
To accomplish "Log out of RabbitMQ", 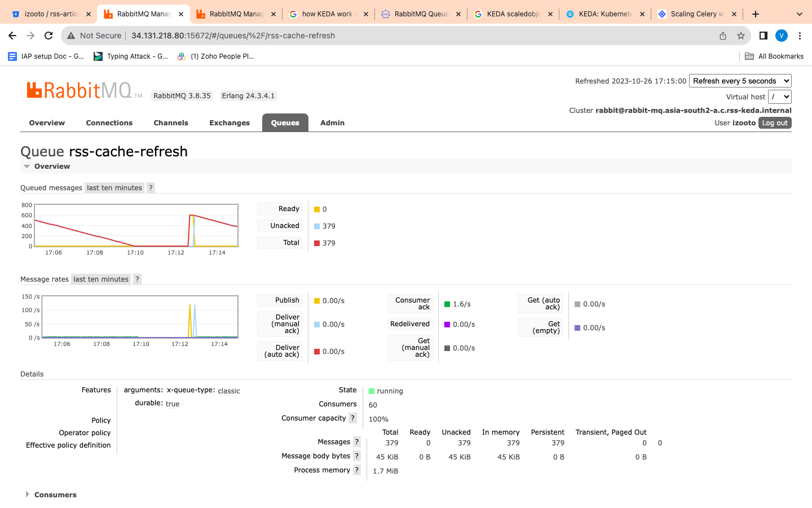I will tap(774, 122).
